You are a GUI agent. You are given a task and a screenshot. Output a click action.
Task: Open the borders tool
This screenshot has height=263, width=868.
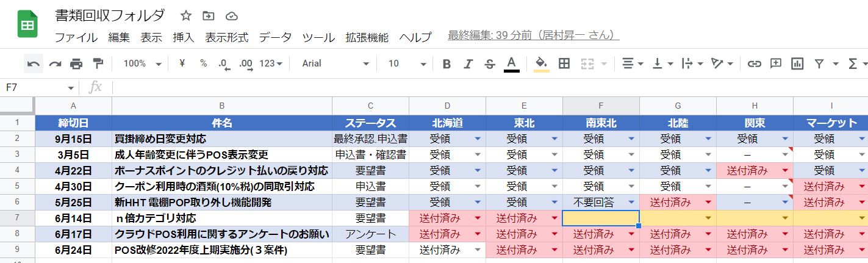tap(564, 63)
